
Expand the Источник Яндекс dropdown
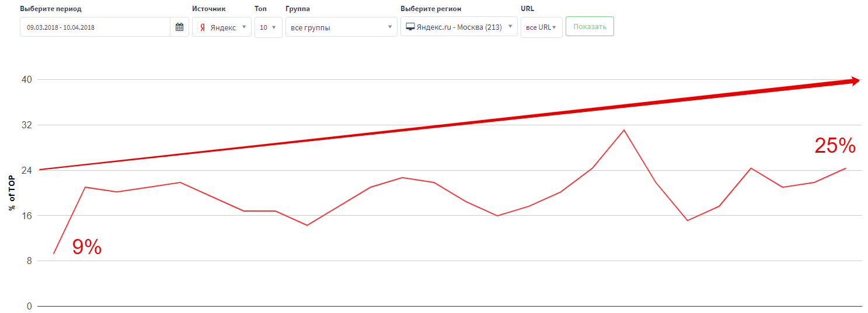pos(222,27)
